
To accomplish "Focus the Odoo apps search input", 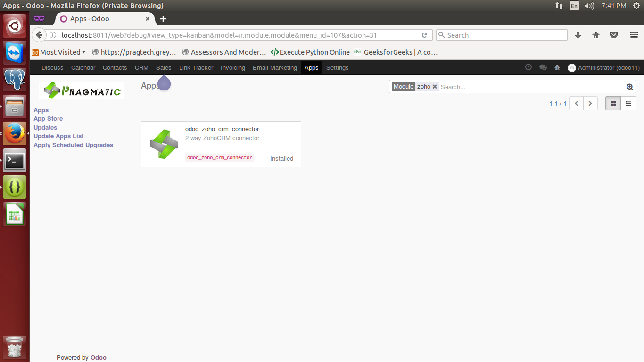I will [x=532, y=87].
